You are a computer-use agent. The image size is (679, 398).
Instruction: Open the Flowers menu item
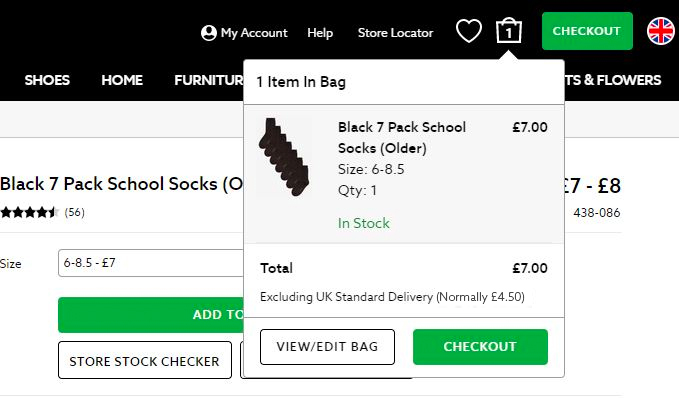pyautogui.click(x=613, y=80)
